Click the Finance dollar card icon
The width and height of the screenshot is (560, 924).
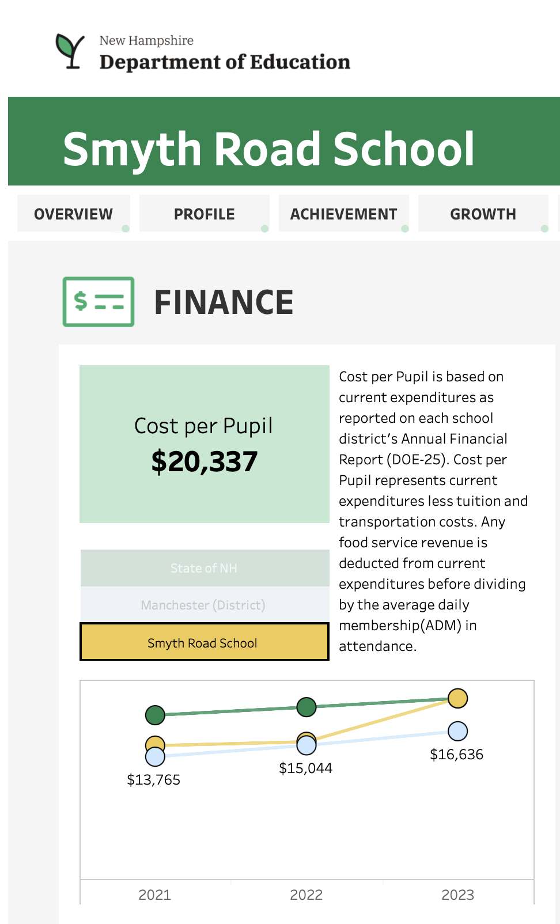click(x=99, y=302)
